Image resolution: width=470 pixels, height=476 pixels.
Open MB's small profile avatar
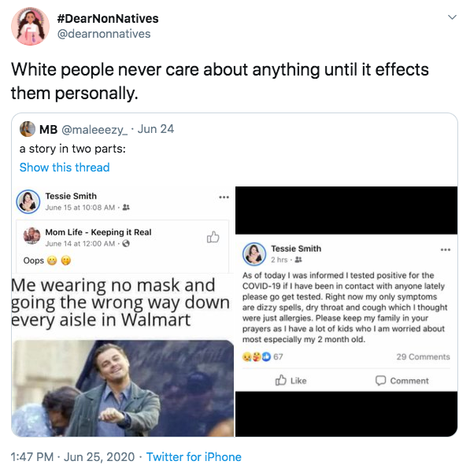click(x=28, y=129)
